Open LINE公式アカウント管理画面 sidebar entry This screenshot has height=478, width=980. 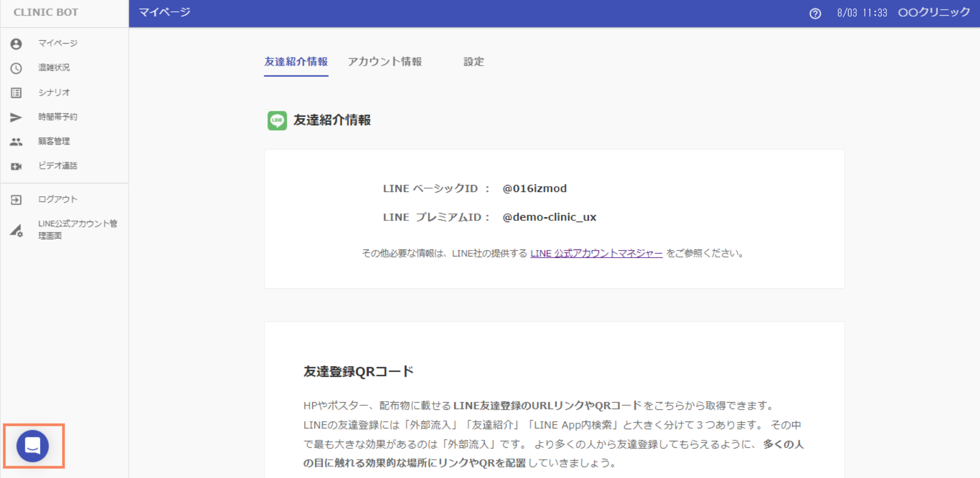click(77, 230)
